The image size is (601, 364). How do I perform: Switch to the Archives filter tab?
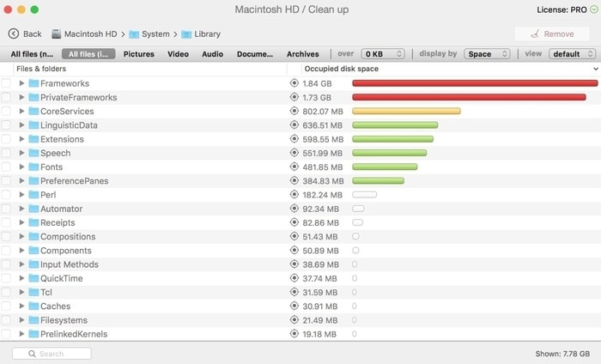click(x=302, y=54)
